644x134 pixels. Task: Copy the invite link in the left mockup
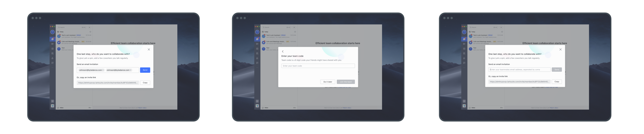tap(145, 83)
